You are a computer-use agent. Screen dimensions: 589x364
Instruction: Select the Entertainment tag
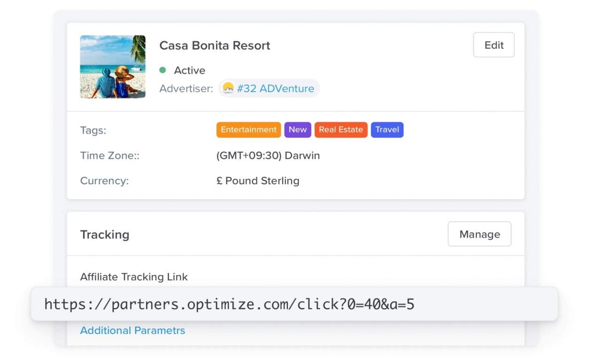pyautogui.click(x=248, y=130)
